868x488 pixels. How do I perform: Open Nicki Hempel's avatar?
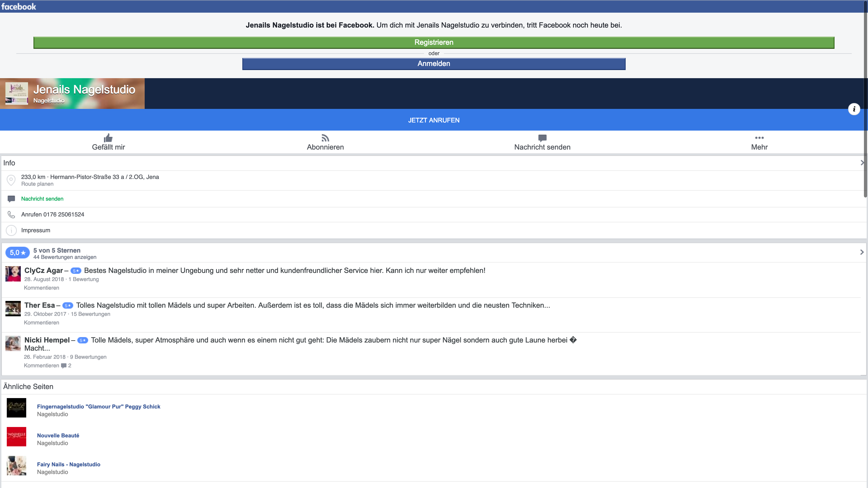[13, 343]
